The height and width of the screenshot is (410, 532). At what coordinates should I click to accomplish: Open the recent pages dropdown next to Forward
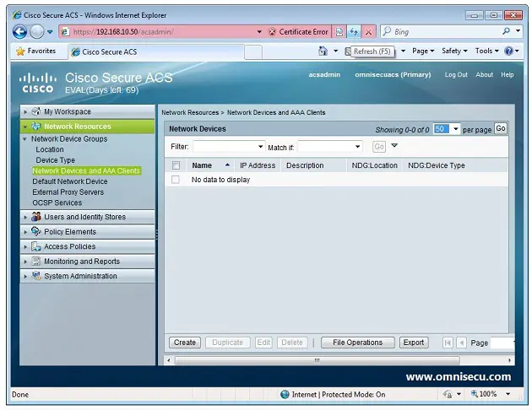tap(50, 32)
